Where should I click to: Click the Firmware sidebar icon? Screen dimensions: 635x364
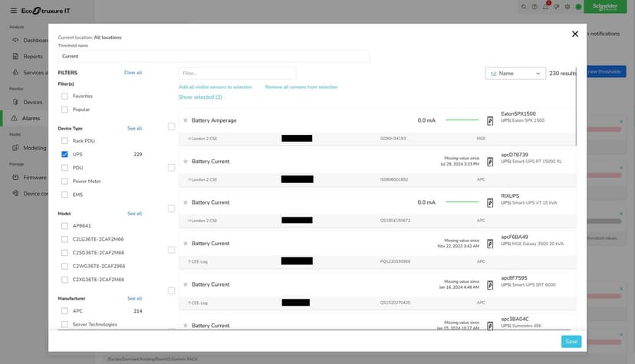[15, 177]
